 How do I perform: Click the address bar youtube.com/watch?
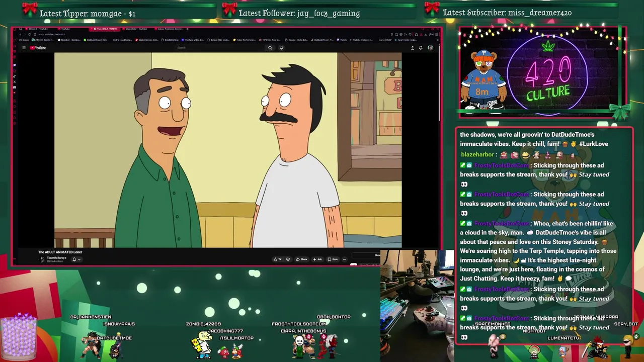tap(52, 34)
